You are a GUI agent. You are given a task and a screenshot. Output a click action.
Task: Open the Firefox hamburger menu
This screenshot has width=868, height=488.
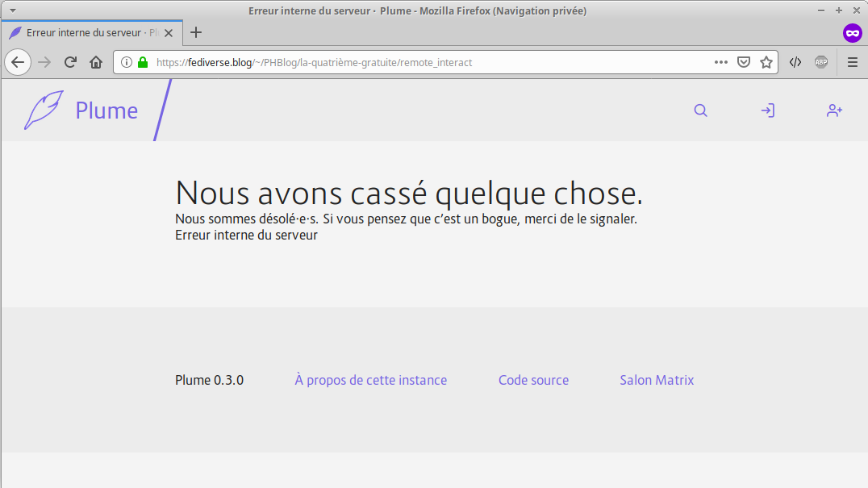point(853,63)
